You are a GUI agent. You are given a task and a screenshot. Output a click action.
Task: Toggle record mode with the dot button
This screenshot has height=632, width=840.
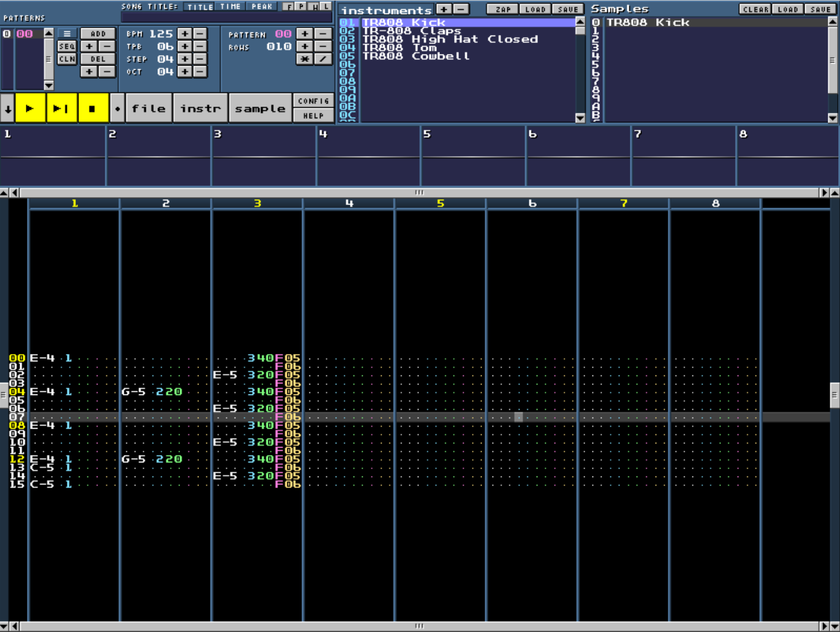point(118,108)
